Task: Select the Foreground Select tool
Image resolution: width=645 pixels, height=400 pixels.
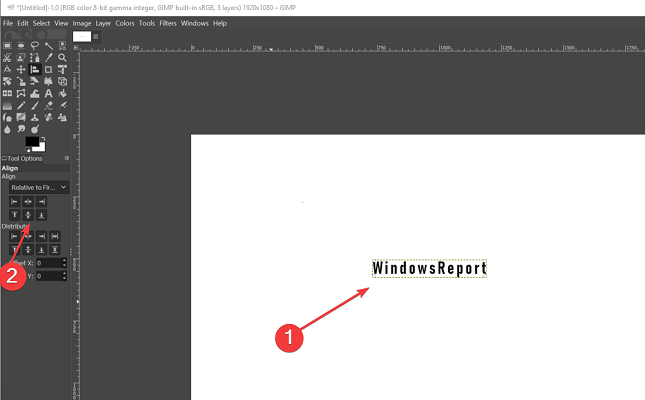Action: tap(21, 58)
